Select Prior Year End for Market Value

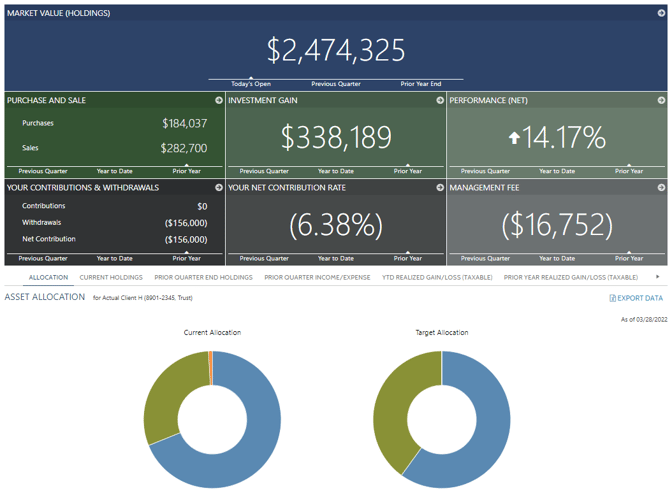[421, 84]
